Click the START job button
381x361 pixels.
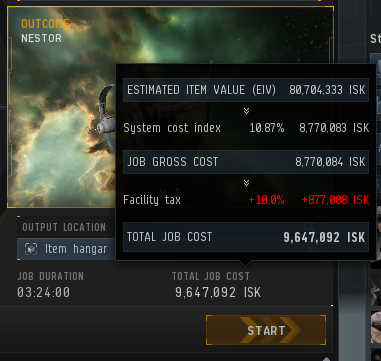click(266, 330)
